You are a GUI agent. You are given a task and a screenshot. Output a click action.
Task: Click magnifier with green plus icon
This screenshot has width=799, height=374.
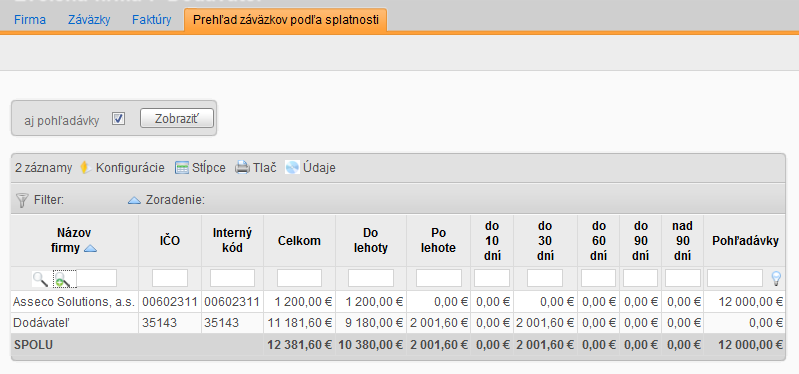63,279
